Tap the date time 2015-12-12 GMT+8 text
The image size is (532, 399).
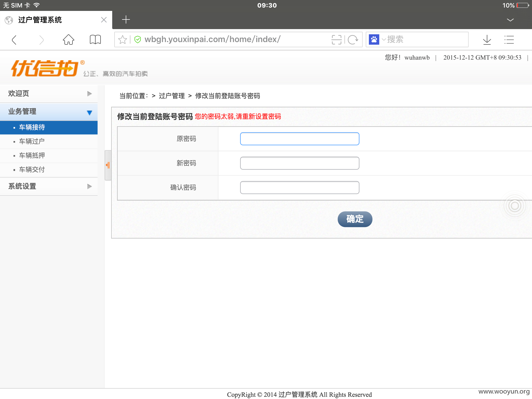point(482,57)
